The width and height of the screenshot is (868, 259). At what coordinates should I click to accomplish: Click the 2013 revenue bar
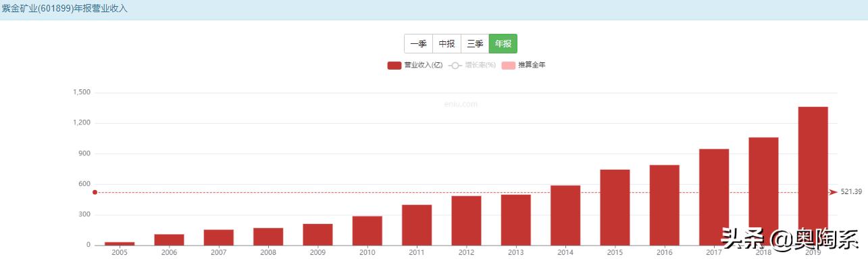[x=515, y=220]
